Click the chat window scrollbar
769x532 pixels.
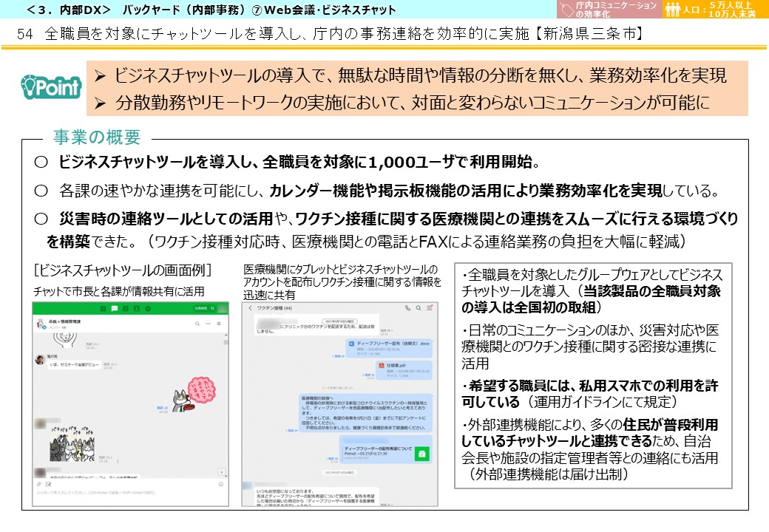click(226, 342)
